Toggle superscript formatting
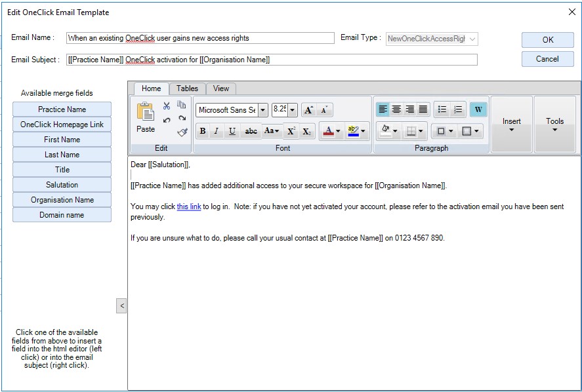The image size is (582, 392). 291,131
